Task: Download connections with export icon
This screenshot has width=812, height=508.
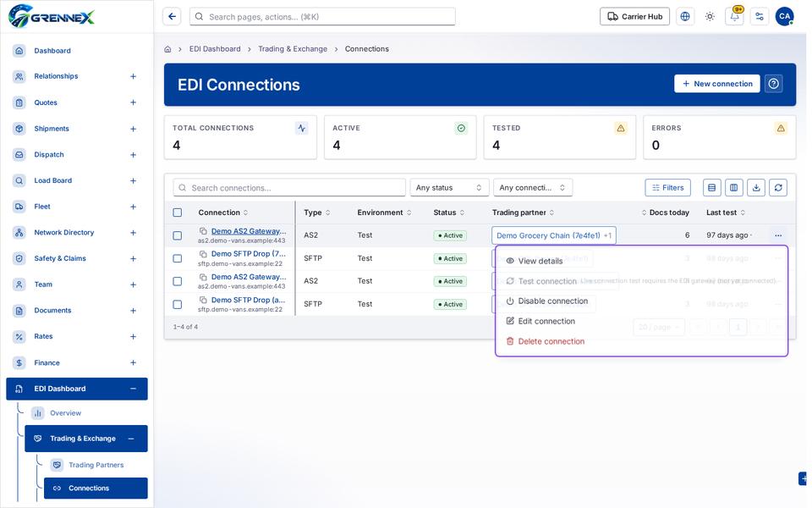Action: click(756, 188)
